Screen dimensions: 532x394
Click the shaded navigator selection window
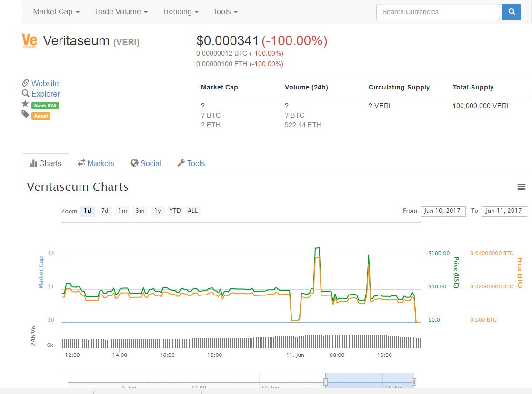coord(370,380)
